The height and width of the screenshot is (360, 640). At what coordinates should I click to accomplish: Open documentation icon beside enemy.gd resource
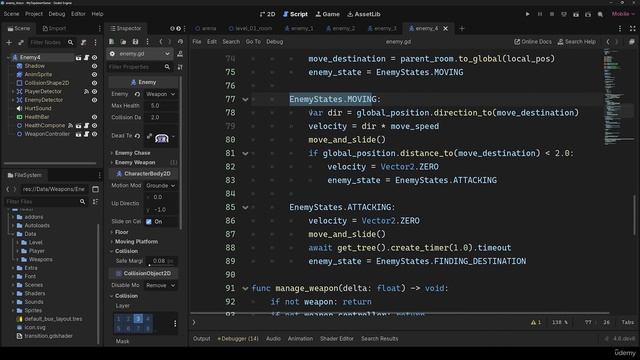pos(180,54)
